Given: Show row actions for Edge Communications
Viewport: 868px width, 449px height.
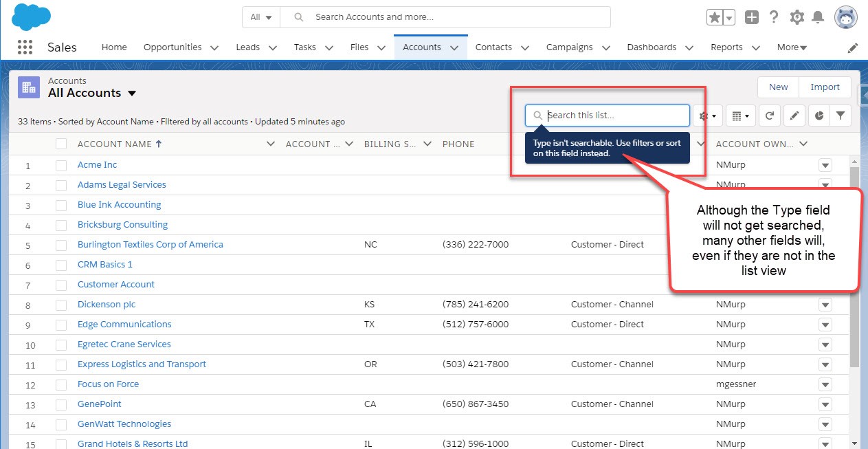Looking at the screenshot, I should pos(825,325).
